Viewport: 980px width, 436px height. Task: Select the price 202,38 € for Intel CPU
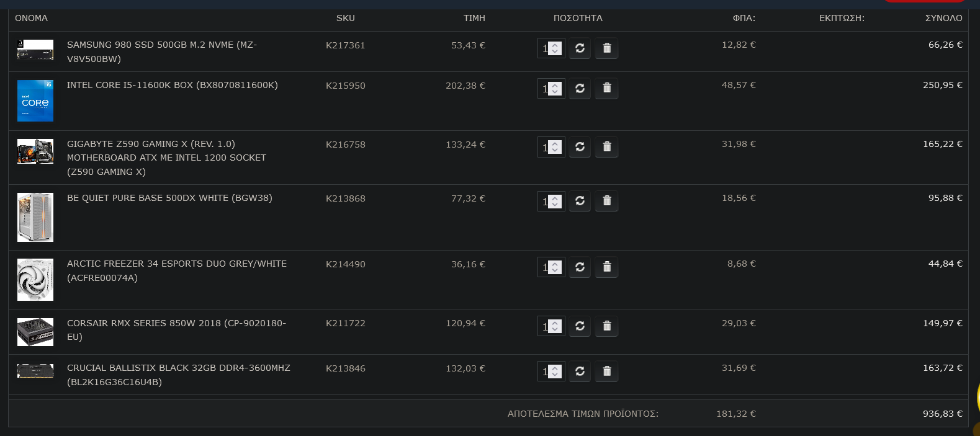(465, 86)
